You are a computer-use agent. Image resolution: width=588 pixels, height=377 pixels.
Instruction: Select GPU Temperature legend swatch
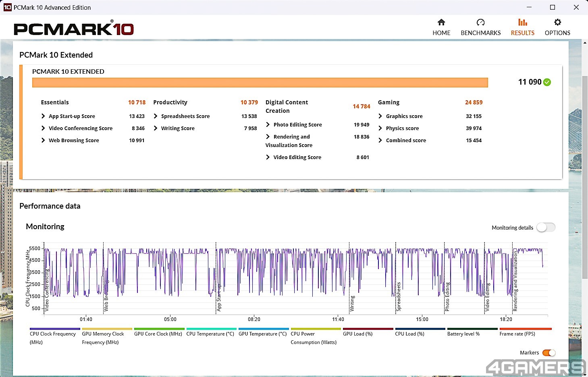[264, 329]
